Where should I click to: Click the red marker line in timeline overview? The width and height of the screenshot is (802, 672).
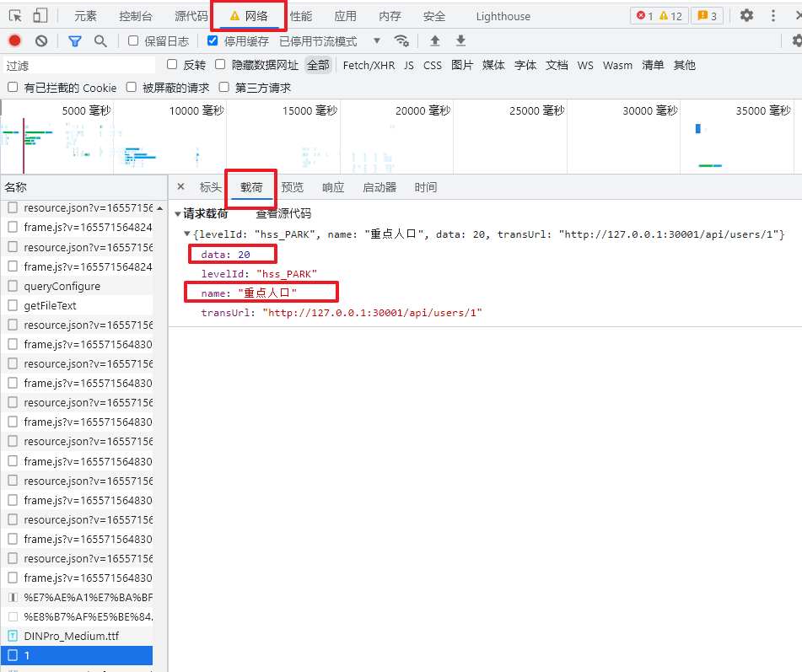click(x=23, y=146)
